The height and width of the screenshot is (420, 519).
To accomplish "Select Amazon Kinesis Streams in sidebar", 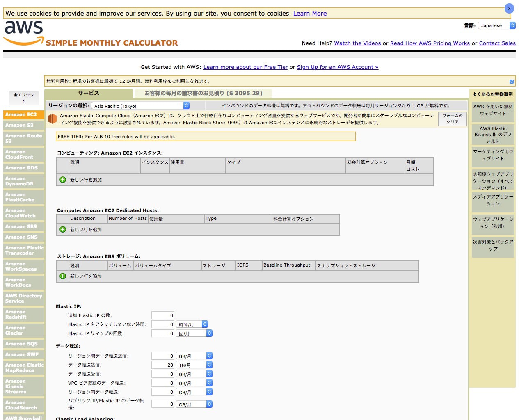I will point(24,386).
